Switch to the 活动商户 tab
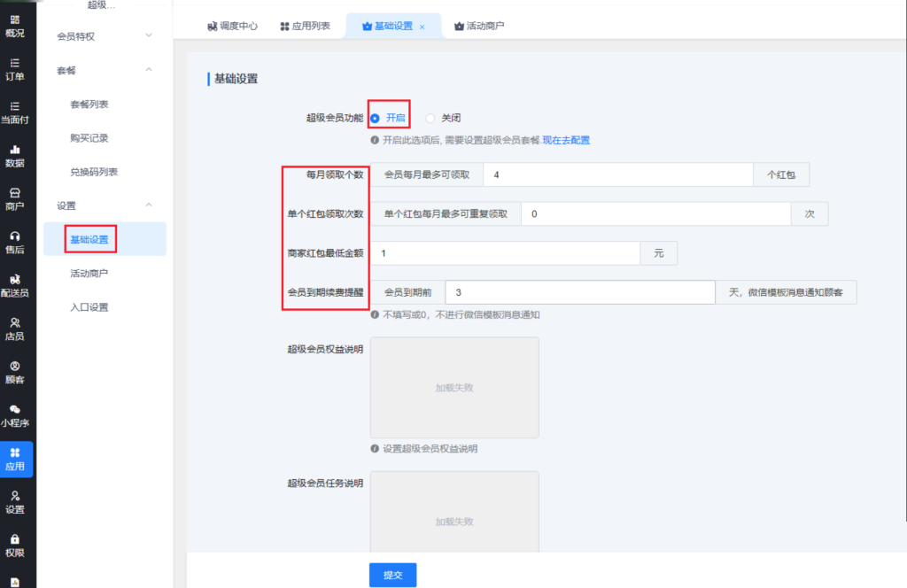 pos(478,27)
